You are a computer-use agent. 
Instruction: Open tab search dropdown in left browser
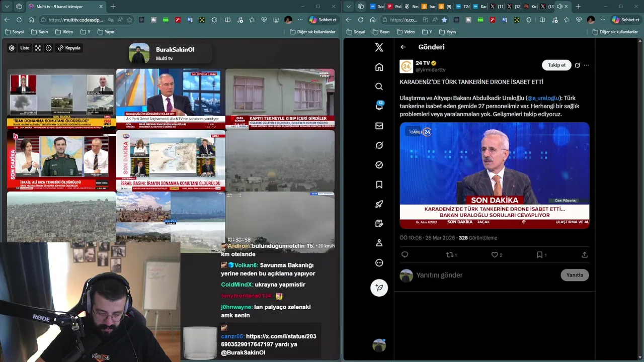coord(7,7)
